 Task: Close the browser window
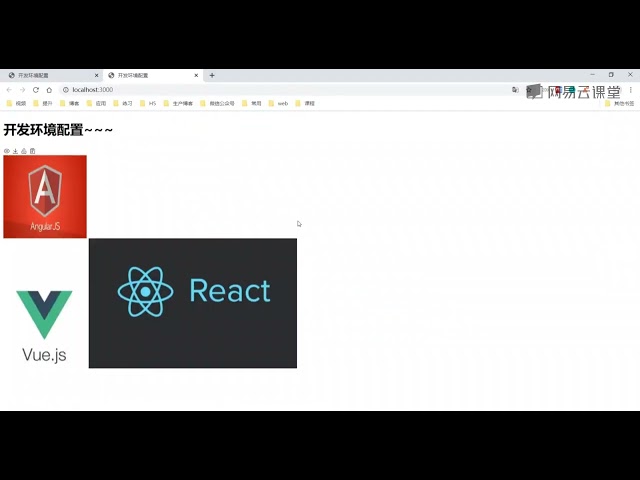point(630,75)
